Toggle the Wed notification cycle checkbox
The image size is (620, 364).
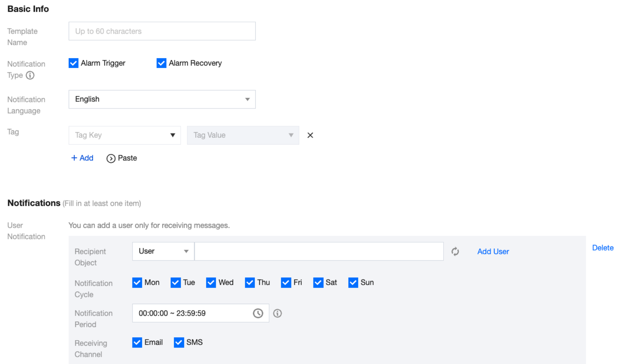tap(211, 282)
